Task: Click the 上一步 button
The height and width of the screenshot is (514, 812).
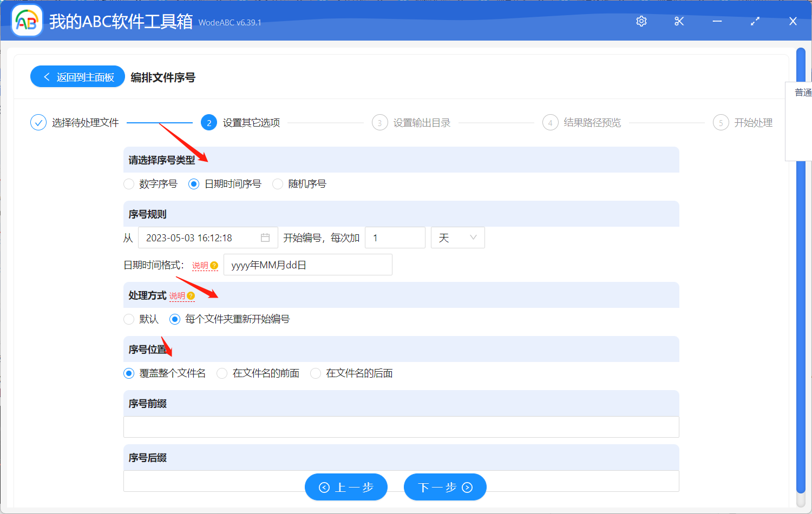Action: point(346,486)
